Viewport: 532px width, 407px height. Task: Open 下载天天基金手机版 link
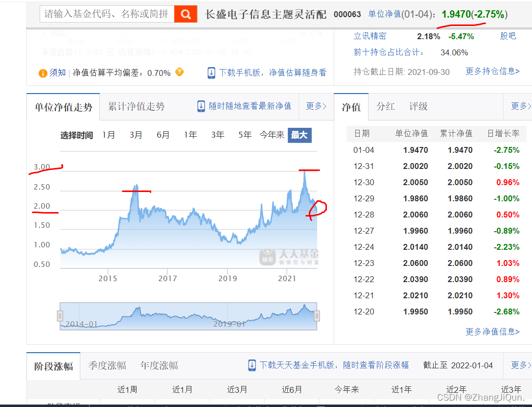pos(334,365)
